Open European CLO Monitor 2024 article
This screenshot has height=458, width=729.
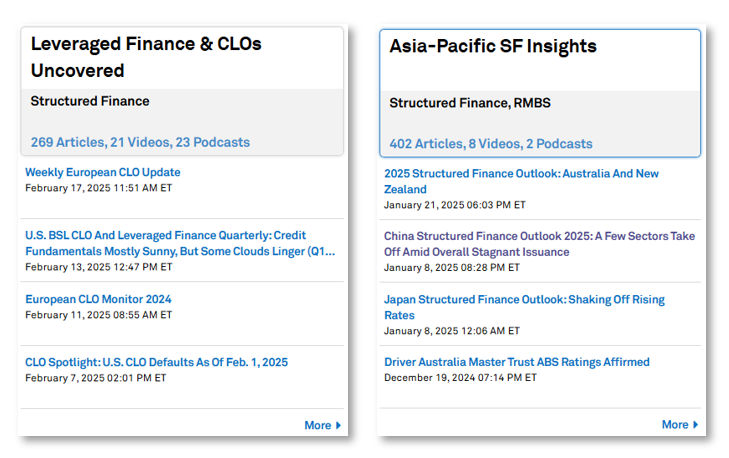pos(98,299)
